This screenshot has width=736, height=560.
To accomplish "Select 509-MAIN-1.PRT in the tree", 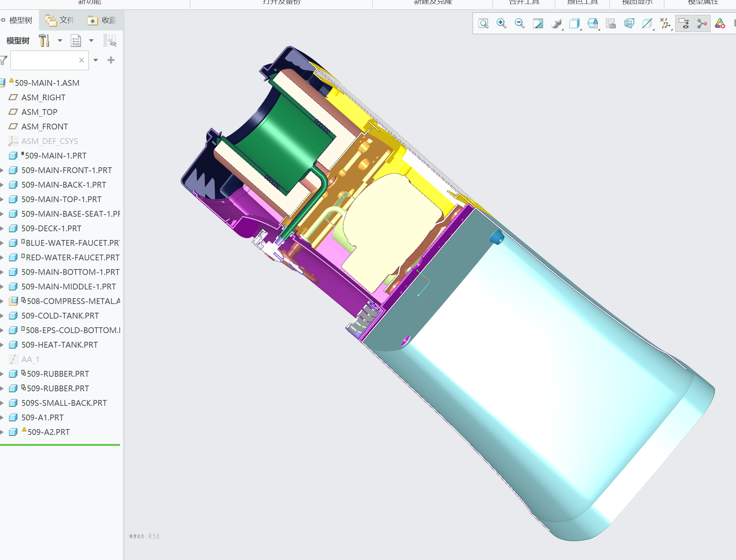I will click(56, 156).
